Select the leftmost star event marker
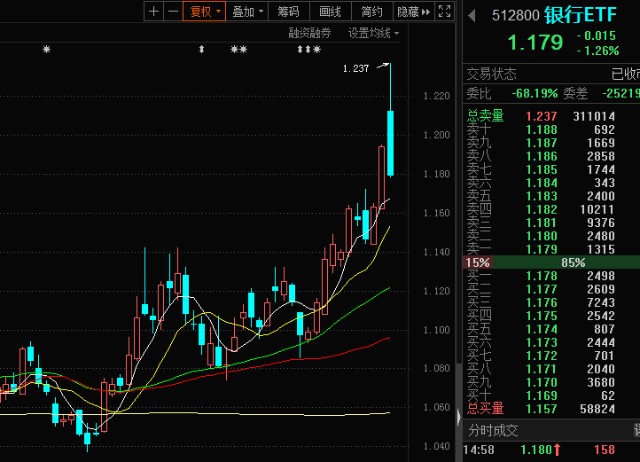The width and height of the screenshot is (640, 462). click(x=47, y=49)
